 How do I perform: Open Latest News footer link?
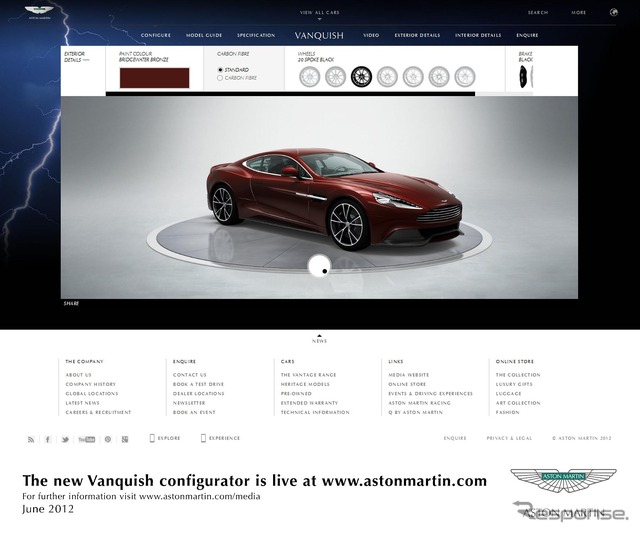tap(82, 403)
